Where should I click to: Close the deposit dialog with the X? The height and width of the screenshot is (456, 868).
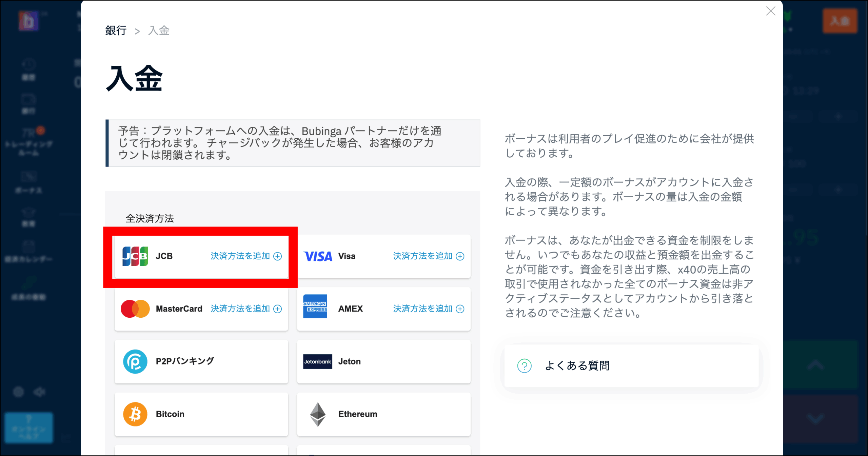[x=770, y=11]
